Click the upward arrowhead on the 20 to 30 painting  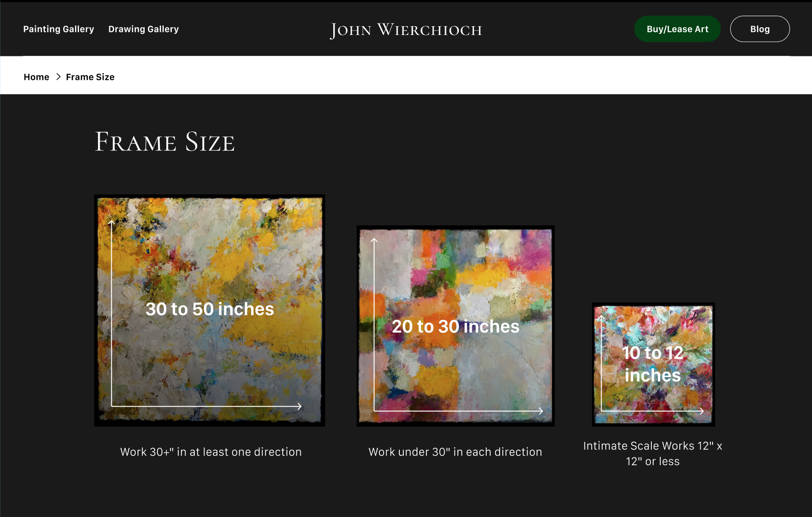pyautogui.click(x=374, y=241)
